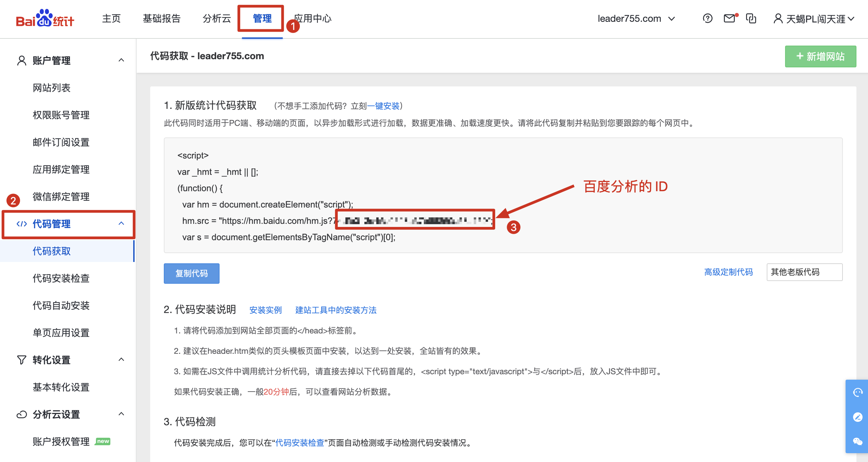This screenshot has width=868, height=462.
Task: Click the 分析云设置 cloud icon
Action: [22, 414]
